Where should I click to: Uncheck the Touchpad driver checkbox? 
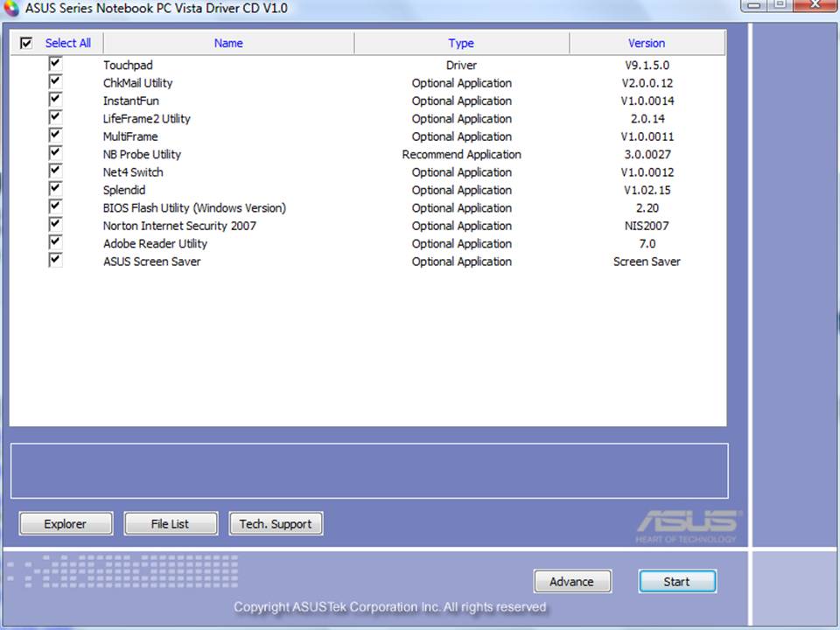tap(55, 64)
